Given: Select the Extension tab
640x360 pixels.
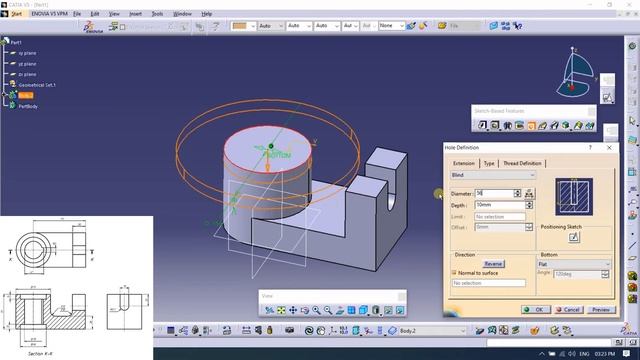Looking at the screenshot, I should coord(464,163).
